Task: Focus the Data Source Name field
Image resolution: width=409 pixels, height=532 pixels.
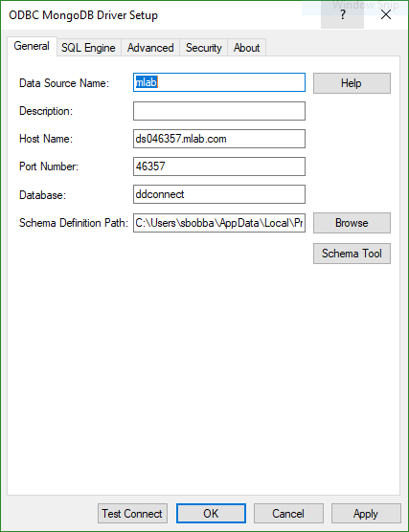Action: [x=219, y=82]
